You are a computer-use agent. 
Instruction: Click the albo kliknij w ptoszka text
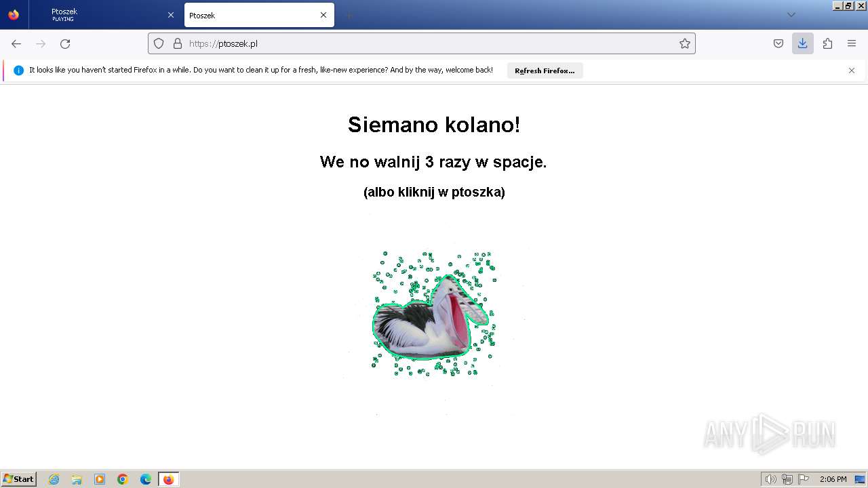coord(434,192)
